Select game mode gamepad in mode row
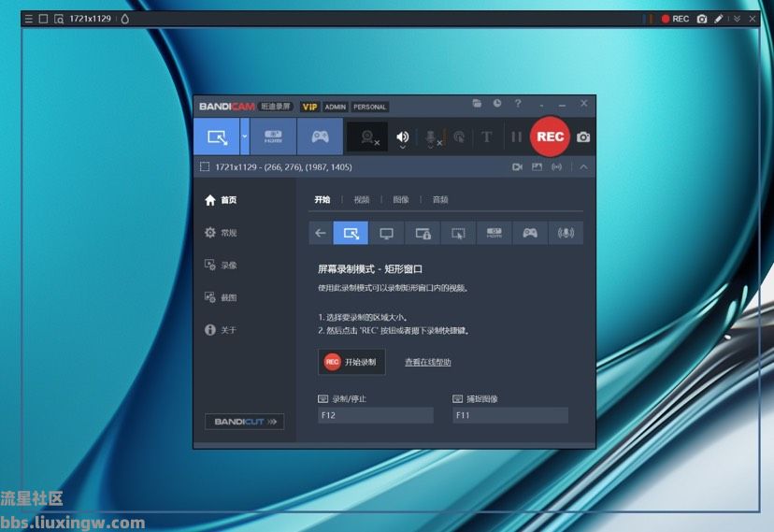The width and height of the screenshot is (774, 532). tap(530, 233)
